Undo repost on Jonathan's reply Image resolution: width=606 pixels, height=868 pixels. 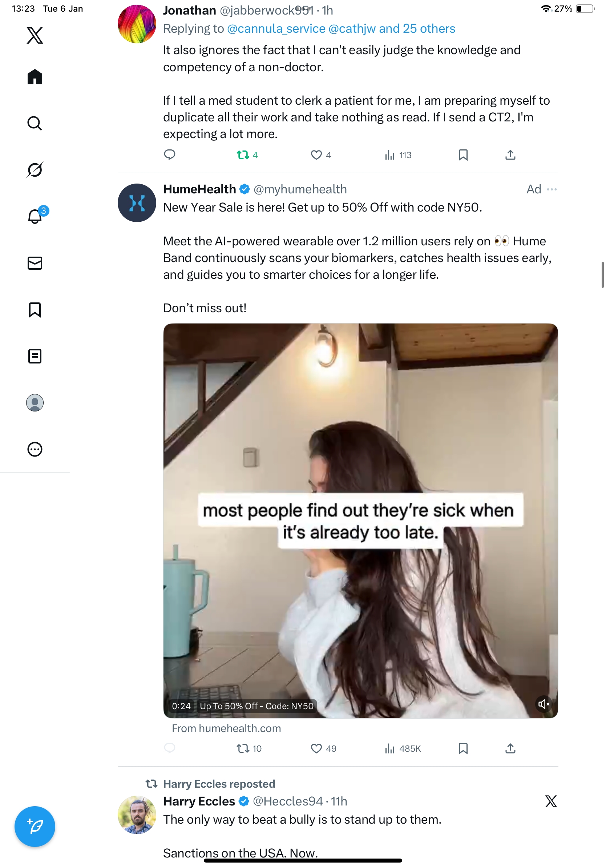coord(243,155)
